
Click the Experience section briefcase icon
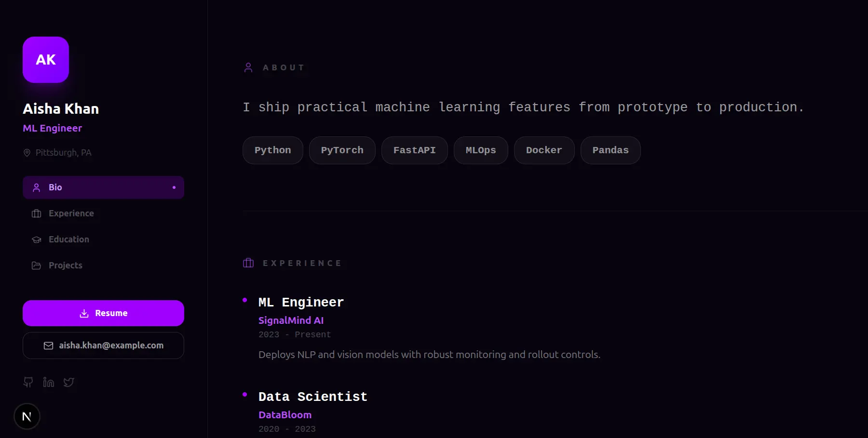click(248, 263)
